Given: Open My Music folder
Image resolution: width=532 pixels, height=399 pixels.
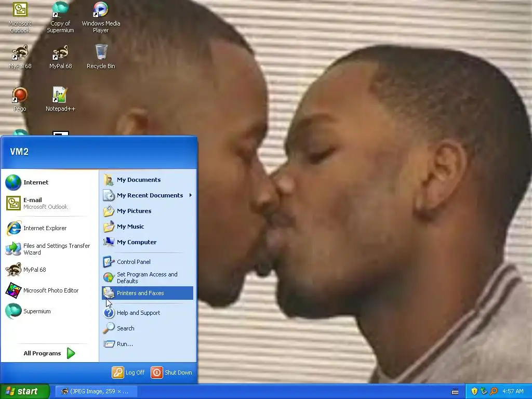Looking at the screenshot, I should [x=147, y=227].
